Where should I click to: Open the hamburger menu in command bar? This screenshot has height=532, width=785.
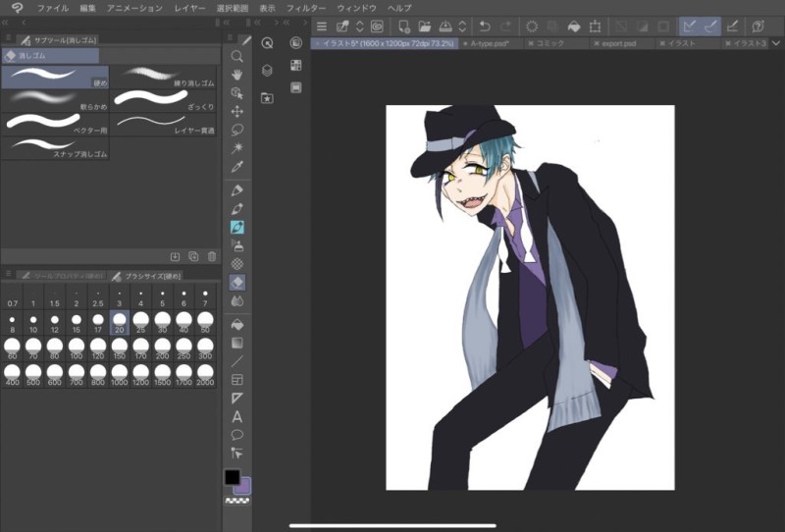point(321,26)
